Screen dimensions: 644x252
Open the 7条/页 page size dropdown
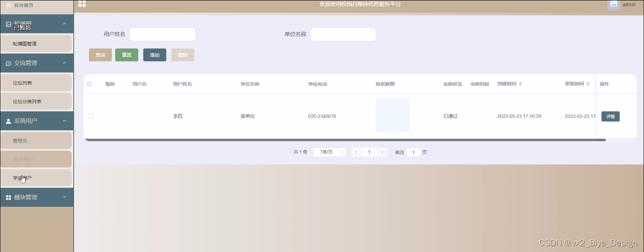click(329, 152)
